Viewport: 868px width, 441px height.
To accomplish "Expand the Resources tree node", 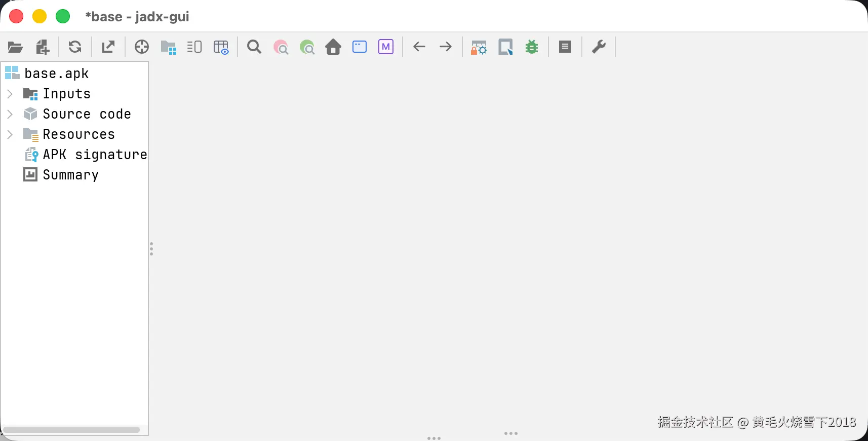I will (x=10, y=134).
